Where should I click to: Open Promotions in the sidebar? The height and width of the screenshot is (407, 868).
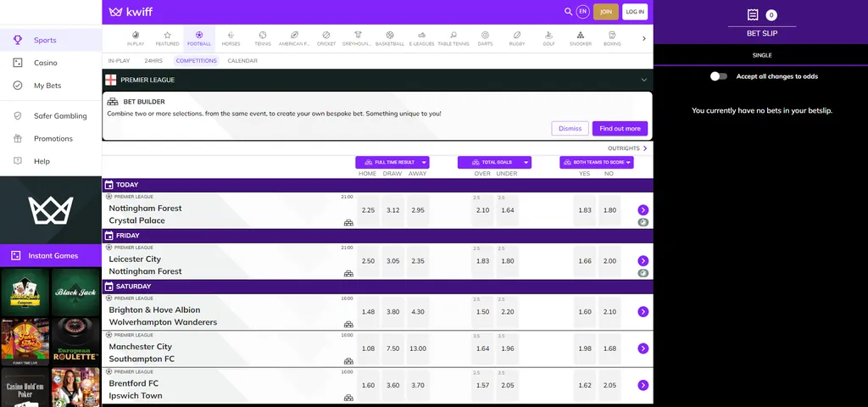pyautogui.click(x=51, y=138)
